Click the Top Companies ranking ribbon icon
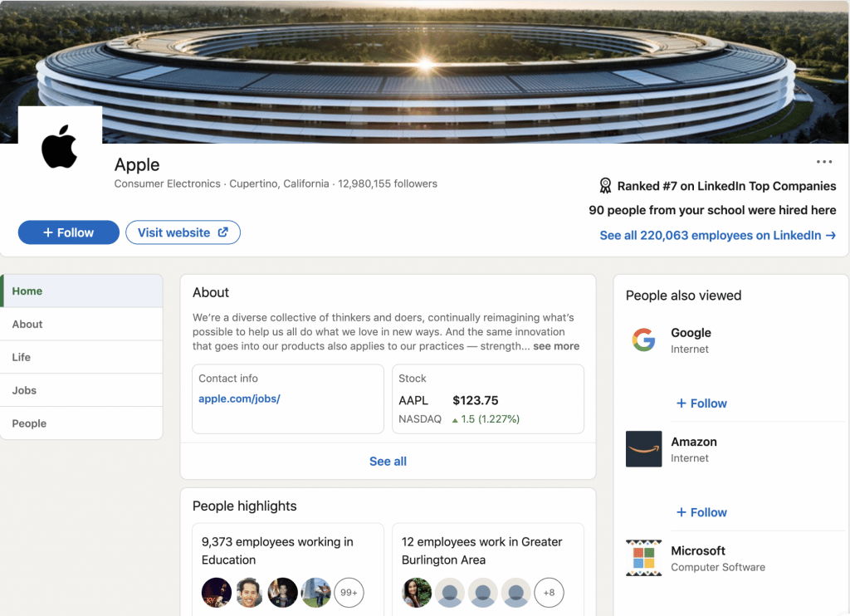The height and width of the screenshot is (616, 850). (605, 186)
